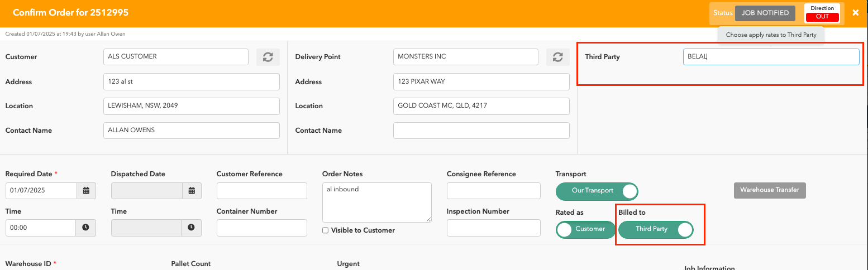Click the Warehouse Transfer button
Viewport: 868px width, 270px height.
[770, 190]
